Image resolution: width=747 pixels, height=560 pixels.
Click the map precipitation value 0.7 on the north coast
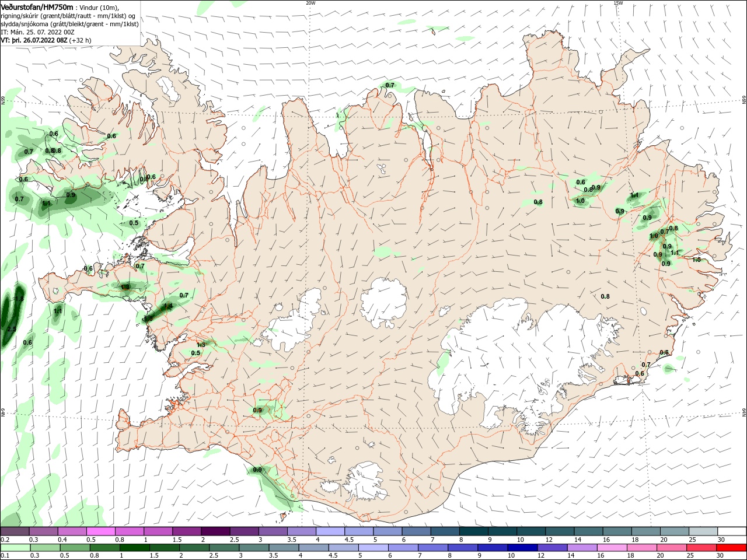coord(390,85)
